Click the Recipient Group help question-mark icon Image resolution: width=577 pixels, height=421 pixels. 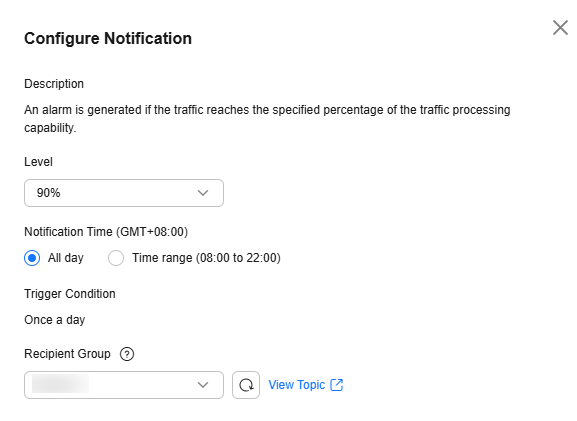pos(127,354)
